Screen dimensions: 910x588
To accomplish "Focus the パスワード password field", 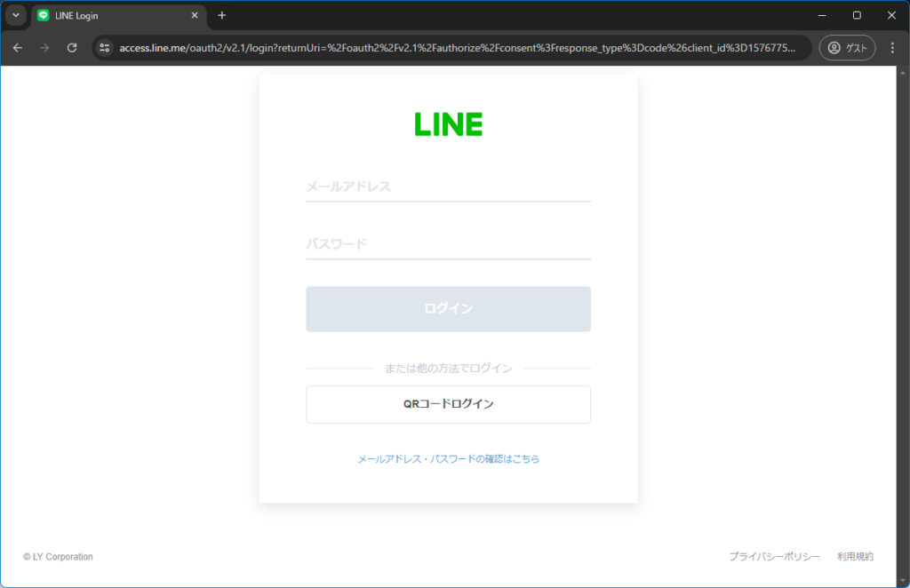I will pos(448,244).
